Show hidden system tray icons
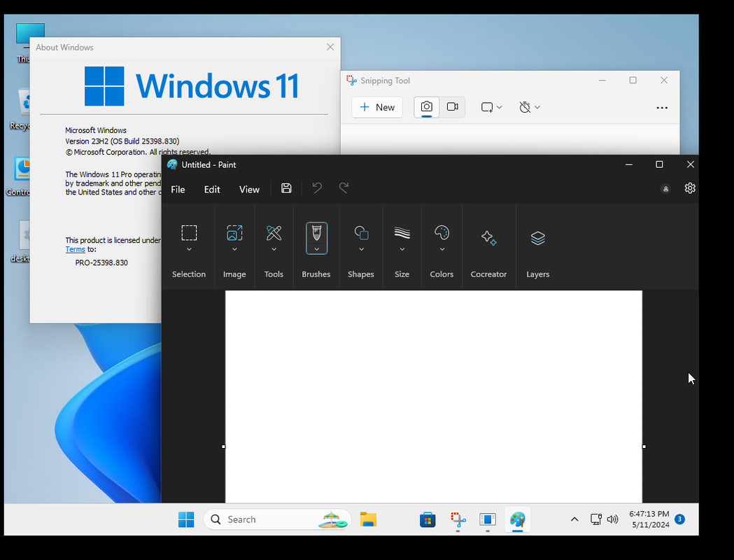The image size is (734, 560). point(574,519)
